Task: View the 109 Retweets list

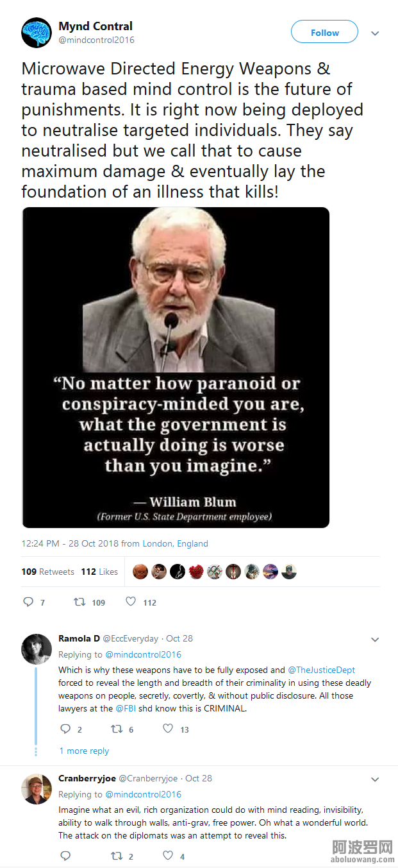Action: click(48, 572)
